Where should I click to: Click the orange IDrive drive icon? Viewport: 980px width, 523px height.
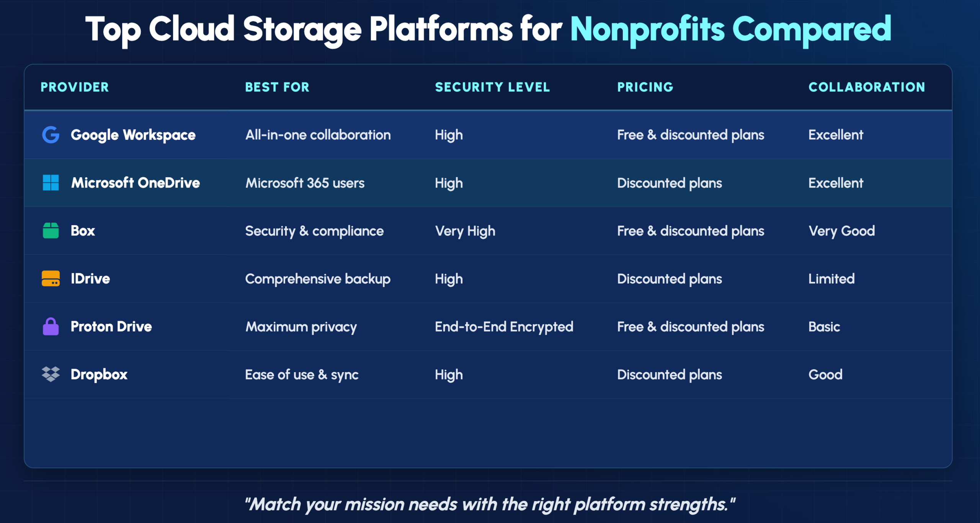(x=51, y=279)
